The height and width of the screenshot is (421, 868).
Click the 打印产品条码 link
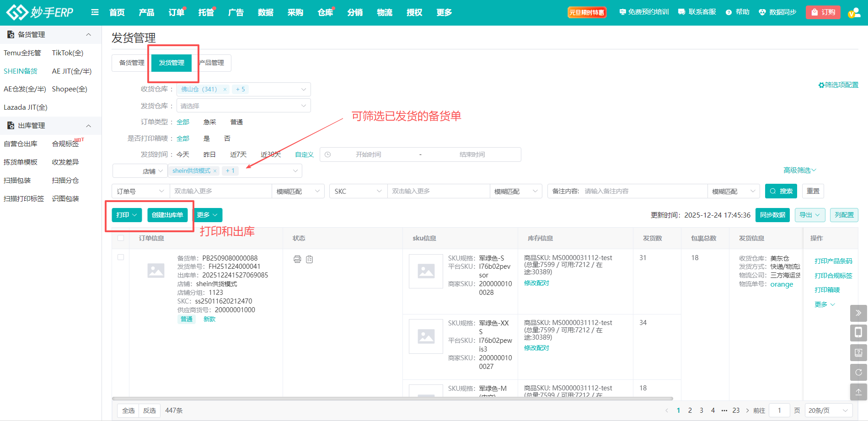tap(833, 261)
